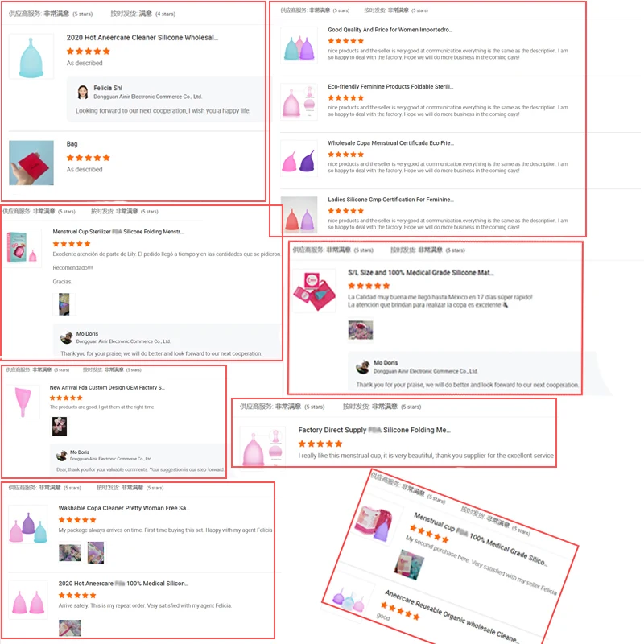
Task: Click review photo under New Arrival listing
Action: pyautogui.click(x=60, y=427)
